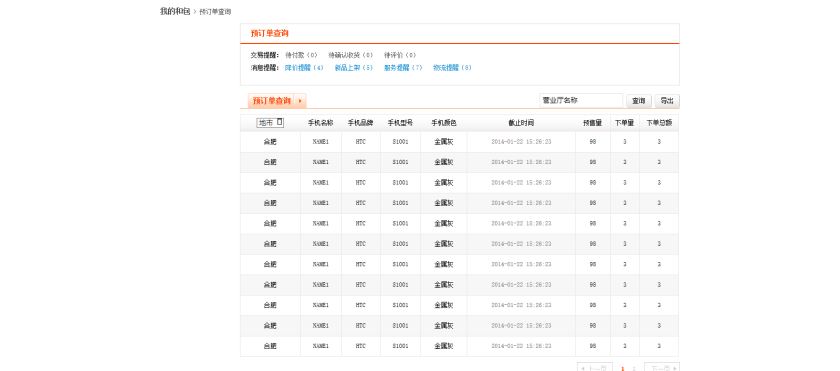
Task: Click the 手机颜色 column header
Action: [x=444, y=123]
